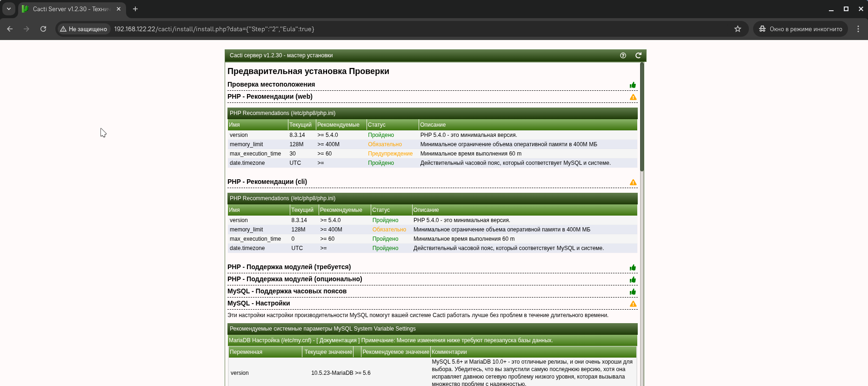Viewport: 868px width, 386px height.
Task: Focus the browser address bar URL
Action: (214, 29)
